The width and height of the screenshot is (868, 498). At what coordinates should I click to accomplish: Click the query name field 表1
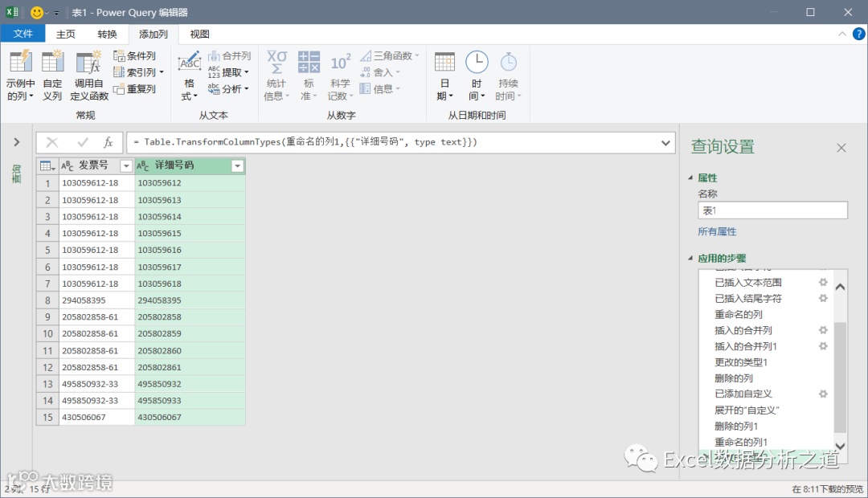click(772, 210)
